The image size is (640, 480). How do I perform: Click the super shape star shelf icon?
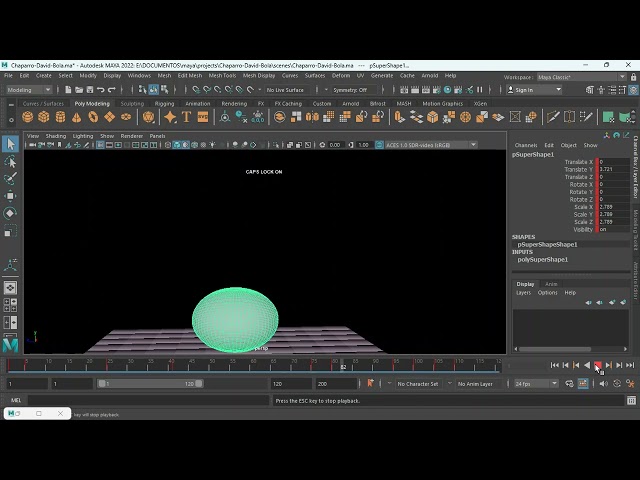(170, 117)
